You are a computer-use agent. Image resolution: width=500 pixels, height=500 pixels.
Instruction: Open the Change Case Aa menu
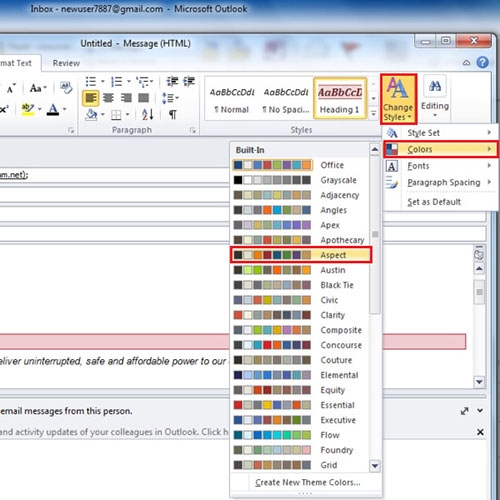click(x=38, y=88)
